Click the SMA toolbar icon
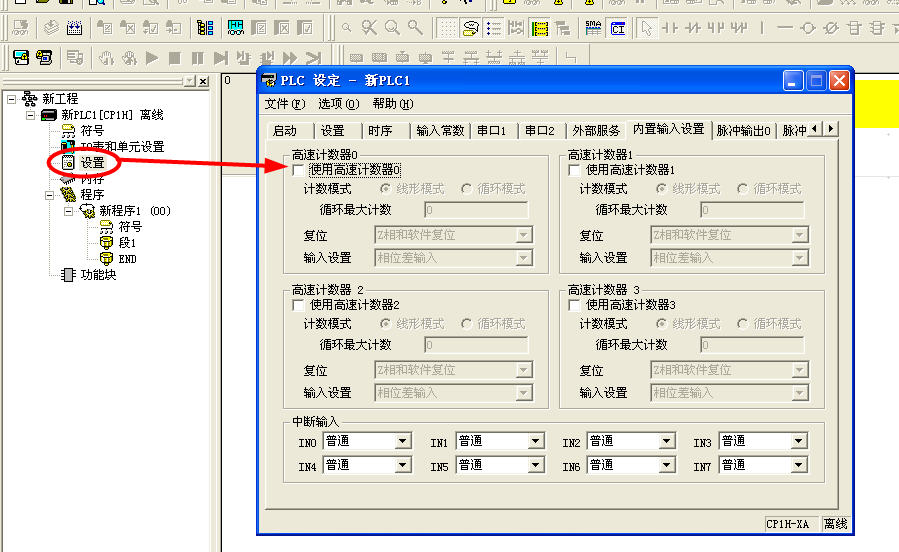Viewport: 899px width, 552px height. point(594,28)
